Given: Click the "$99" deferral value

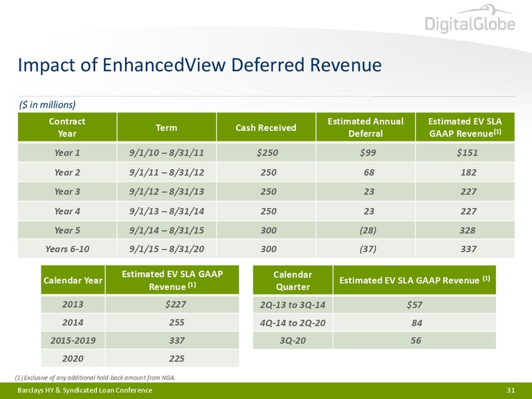Looking at the screenshot, I should coord(368,153).
